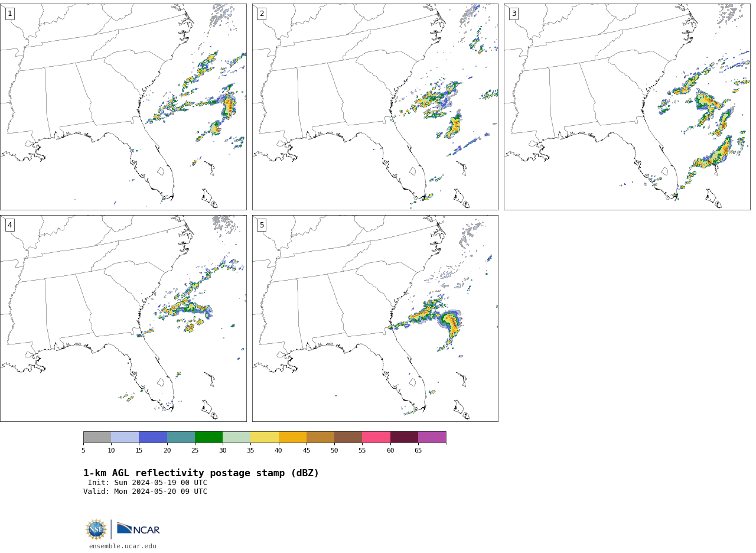Open ensemble member 4 reflectivity map
The image size is (756, 553).
tap(123, 318)
